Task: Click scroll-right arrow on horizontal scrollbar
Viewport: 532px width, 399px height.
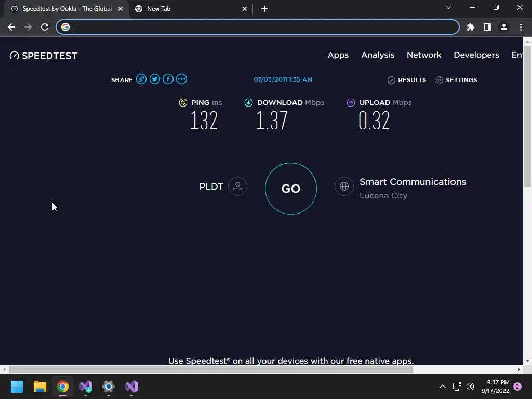Action: 519,369
